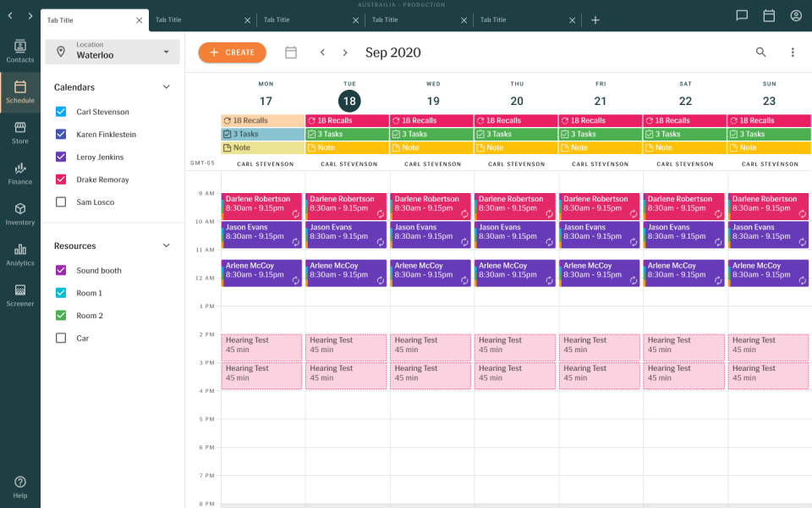The height and width of the screenshot is (508, 812).
Task: Collapse the Resources section
Action: tap(166, 246)
